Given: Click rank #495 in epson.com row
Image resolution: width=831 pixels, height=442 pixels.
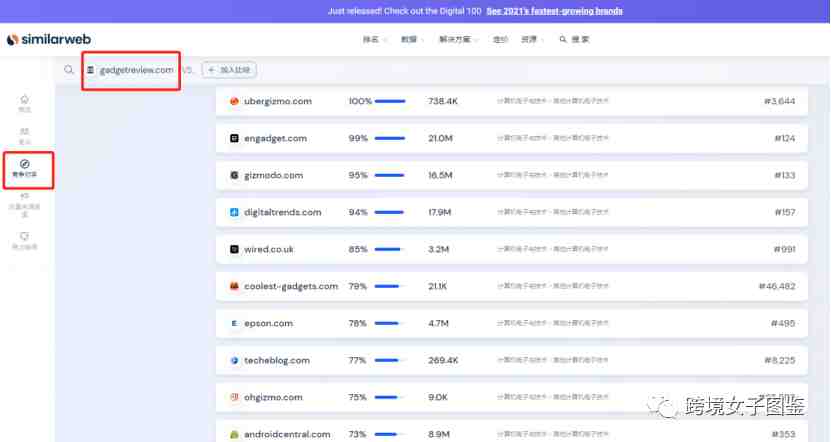Looking at the screenshot, I should click(x=783, y=323).
